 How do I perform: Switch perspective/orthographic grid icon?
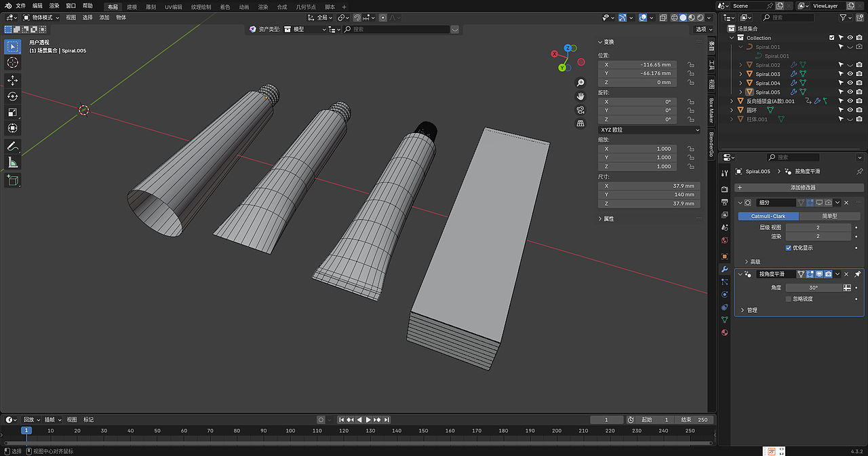(x=580, y=123)
